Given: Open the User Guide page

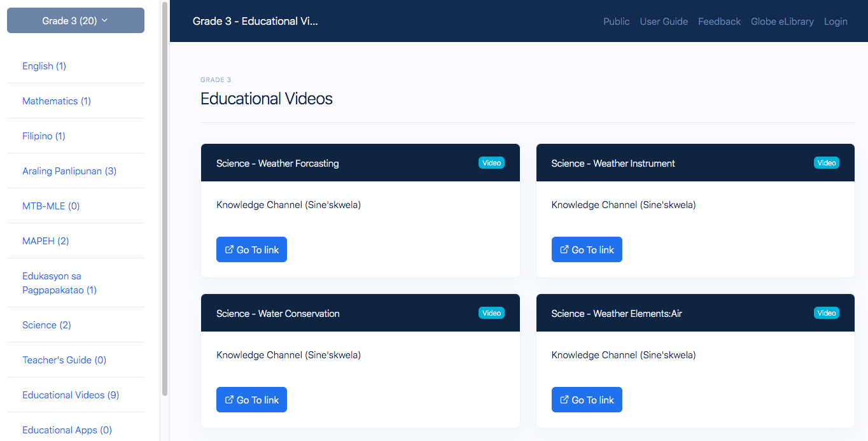Looking at the screenshot, I should coord(664,22).
